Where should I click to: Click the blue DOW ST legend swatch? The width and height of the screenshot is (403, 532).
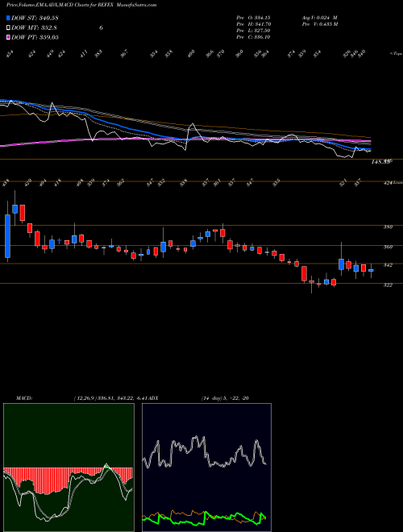point(8,18)
